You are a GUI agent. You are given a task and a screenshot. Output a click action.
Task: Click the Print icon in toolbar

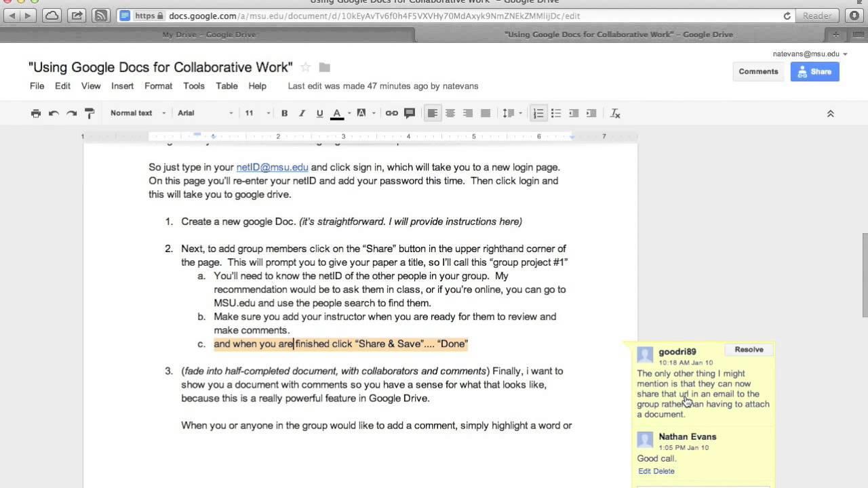(x=36, y=113)
